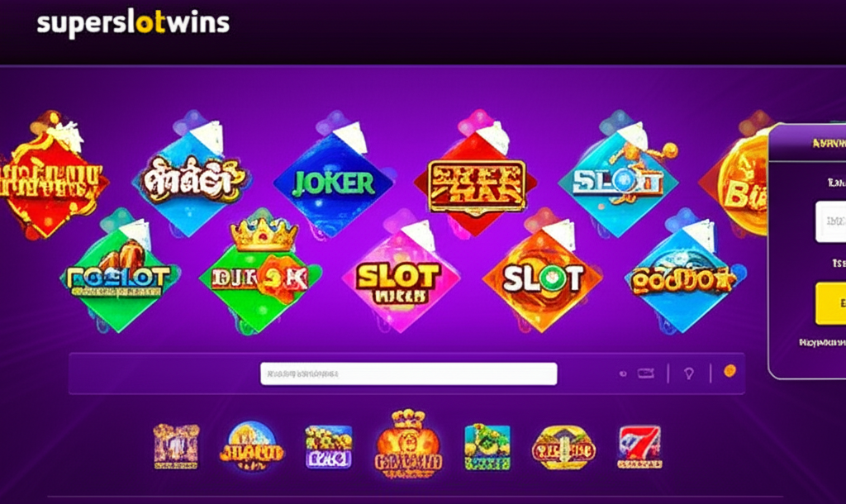Screen dimensions: 846x504
Task: Click the ticket icon beside search field
Action: [x=646, y=373]
